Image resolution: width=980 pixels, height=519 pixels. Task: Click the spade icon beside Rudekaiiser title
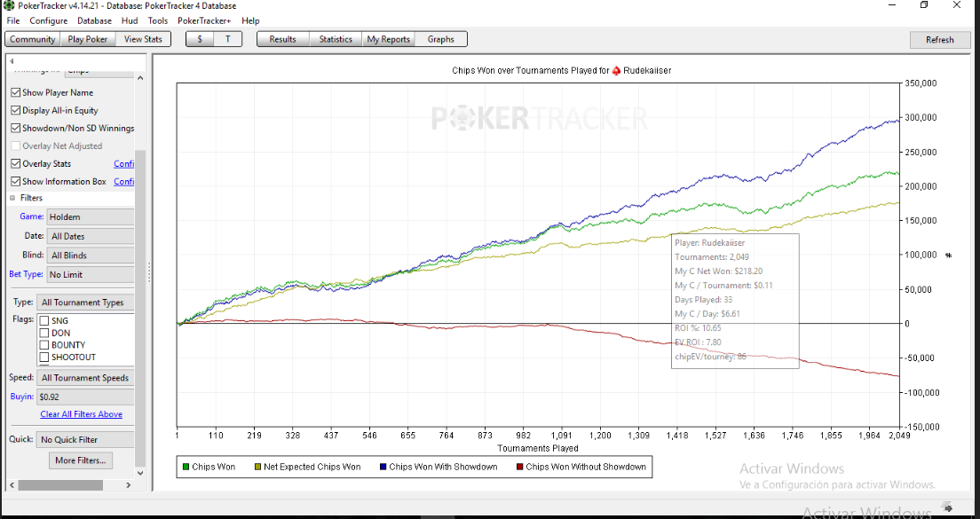(x=616, y=71)
